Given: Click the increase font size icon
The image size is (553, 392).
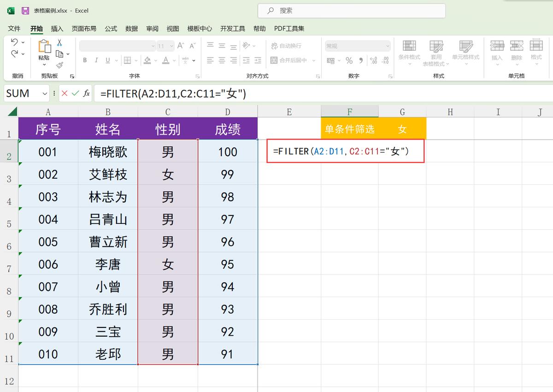Looking at the screenshot, I should tap(180, 46).
